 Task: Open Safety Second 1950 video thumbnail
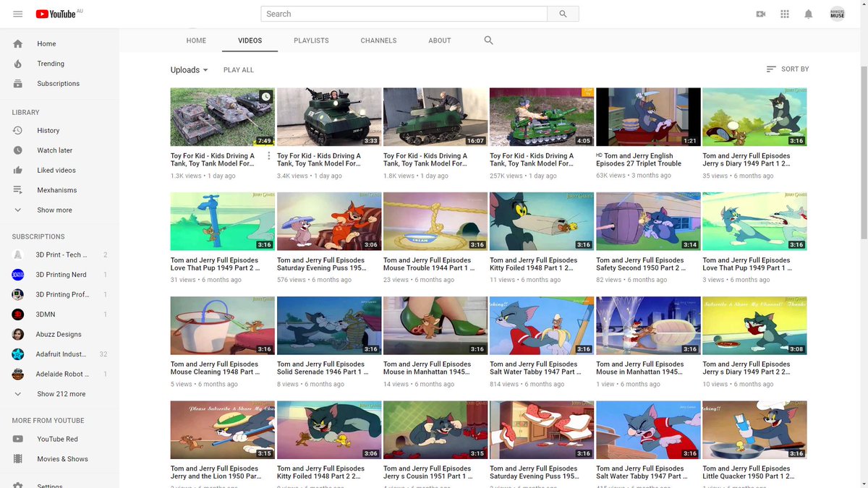tap(648, 221)
